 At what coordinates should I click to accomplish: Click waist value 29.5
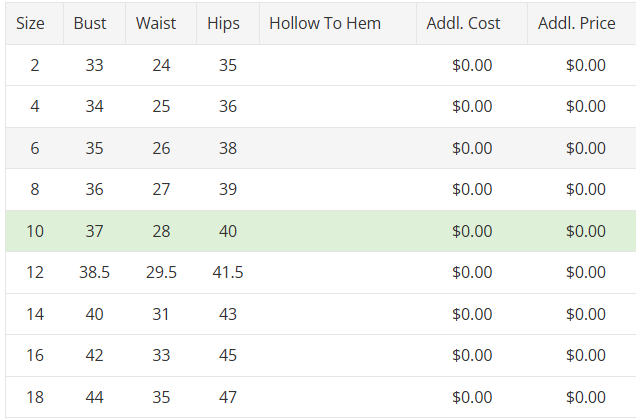click(x=161, y=272)
